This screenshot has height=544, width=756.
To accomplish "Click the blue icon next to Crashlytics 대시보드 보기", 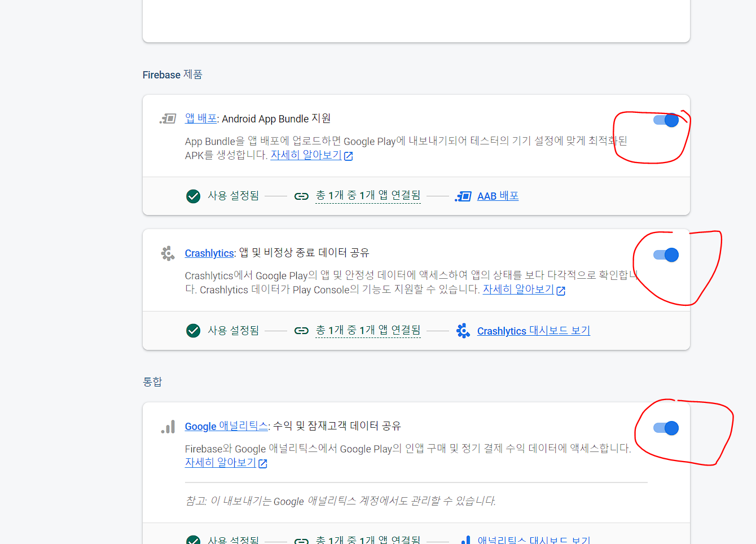I will click(x=463, y=331).
